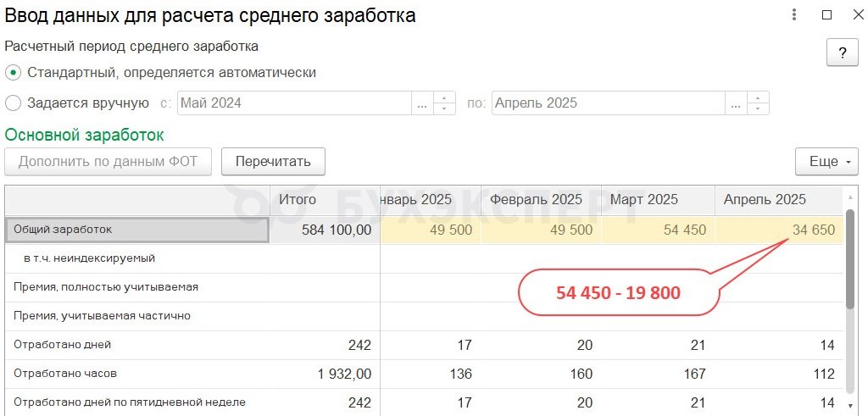Click the start period field Май 2024
868x416 pixels.
coord(294,103)
